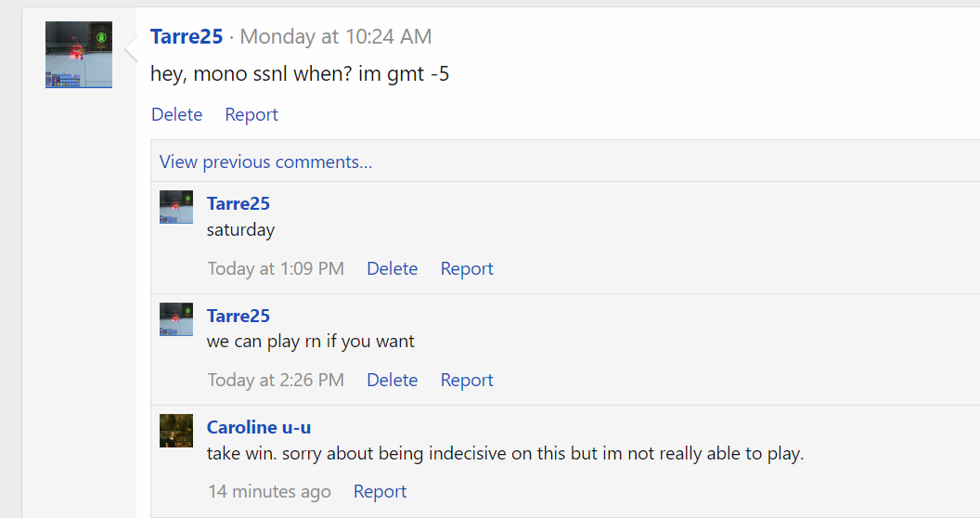The width and height of the screenshot is (980, 518).
Task: Click Tarre25's large avatar on main post
Action: click(x=79, y=55)
